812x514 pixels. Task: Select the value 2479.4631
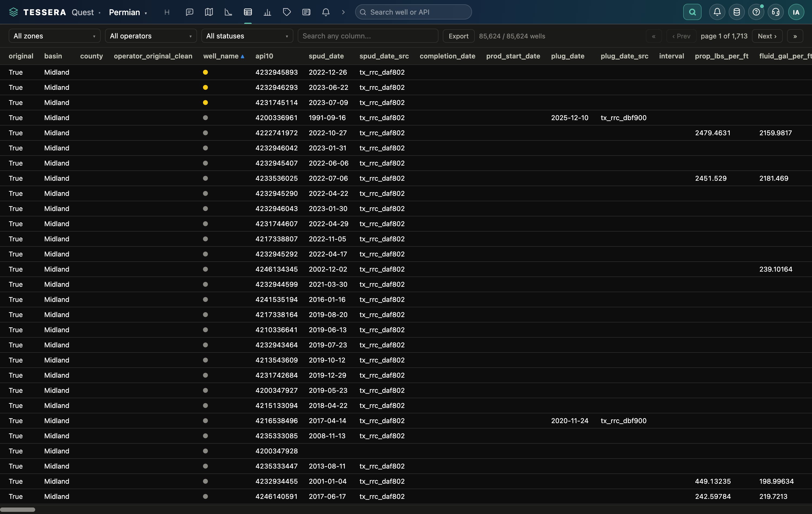click(x=713, y=133)
